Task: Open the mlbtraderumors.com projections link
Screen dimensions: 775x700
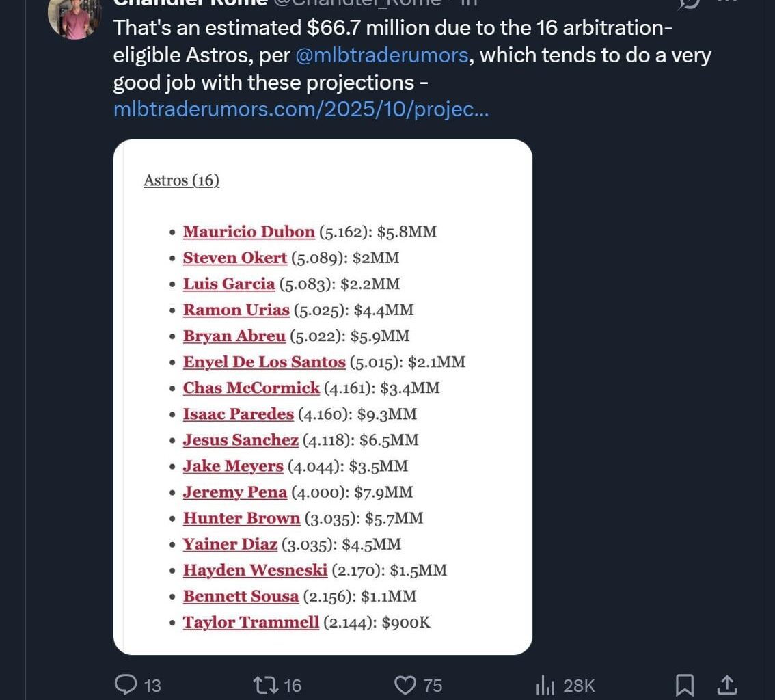Action: (299, 108)
